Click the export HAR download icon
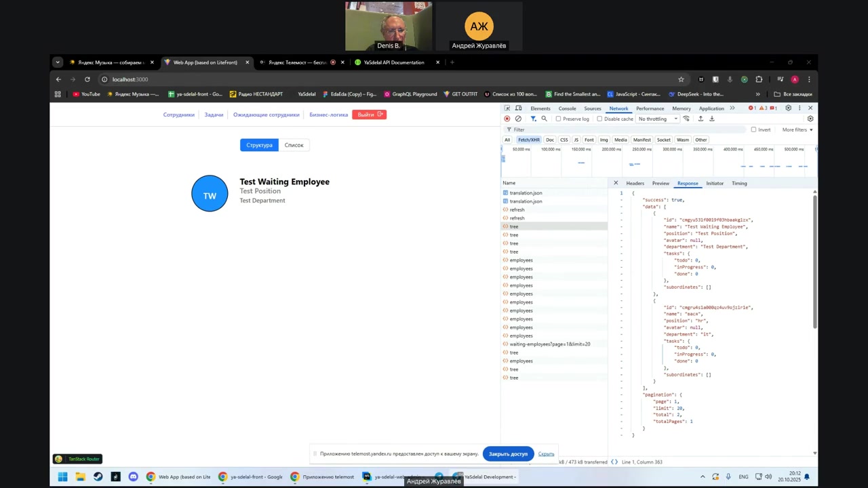The height and width of the screenshot is (488, 868). 712,119
